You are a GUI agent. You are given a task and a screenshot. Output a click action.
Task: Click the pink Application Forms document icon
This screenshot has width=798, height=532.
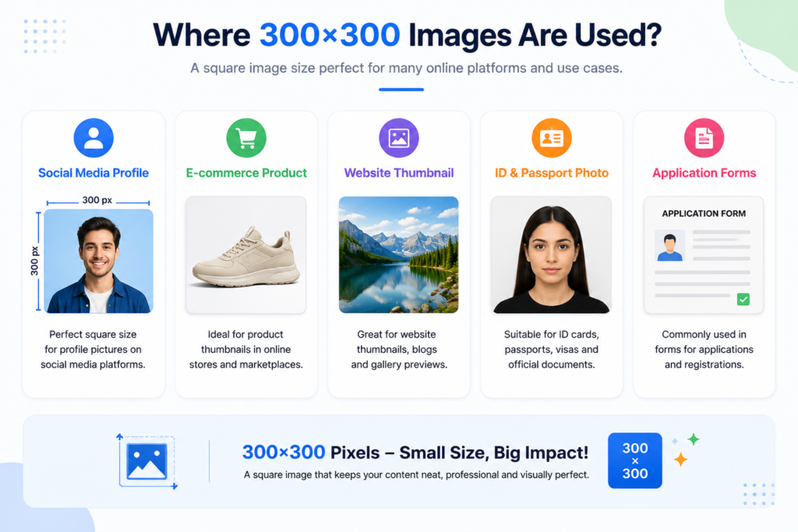704,138
